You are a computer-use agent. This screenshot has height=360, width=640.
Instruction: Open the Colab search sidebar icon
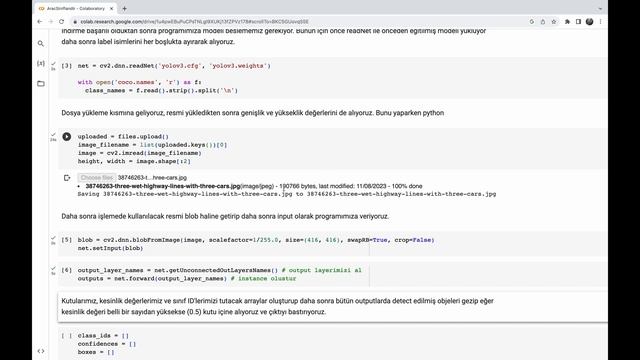[41, 43]
